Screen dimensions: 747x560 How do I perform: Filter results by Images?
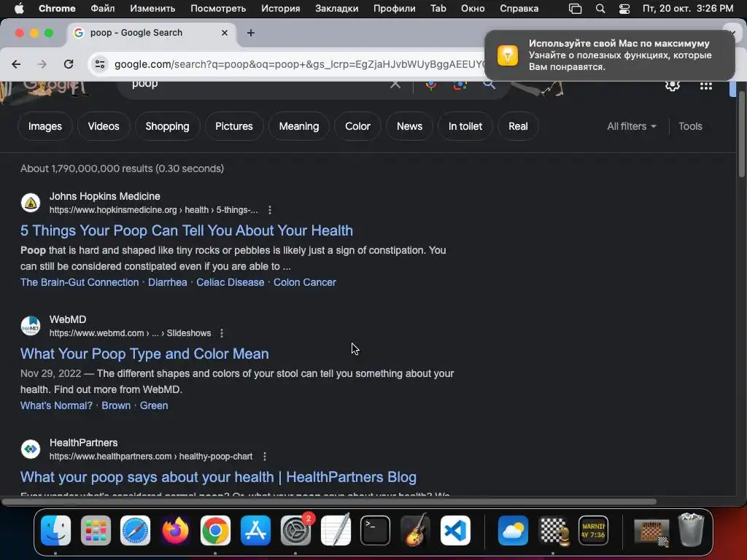44,127
